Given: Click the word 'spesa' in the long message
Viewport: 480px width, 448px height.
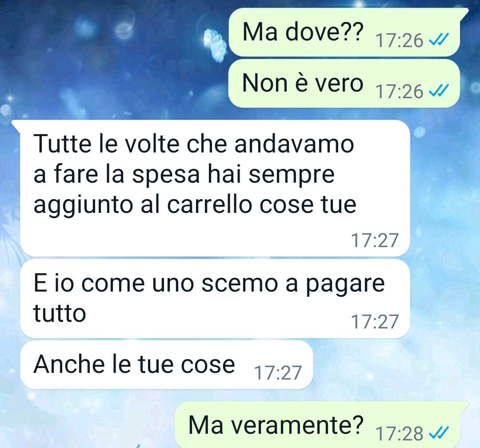Looking at the screenshot, I should click(166, 176).
